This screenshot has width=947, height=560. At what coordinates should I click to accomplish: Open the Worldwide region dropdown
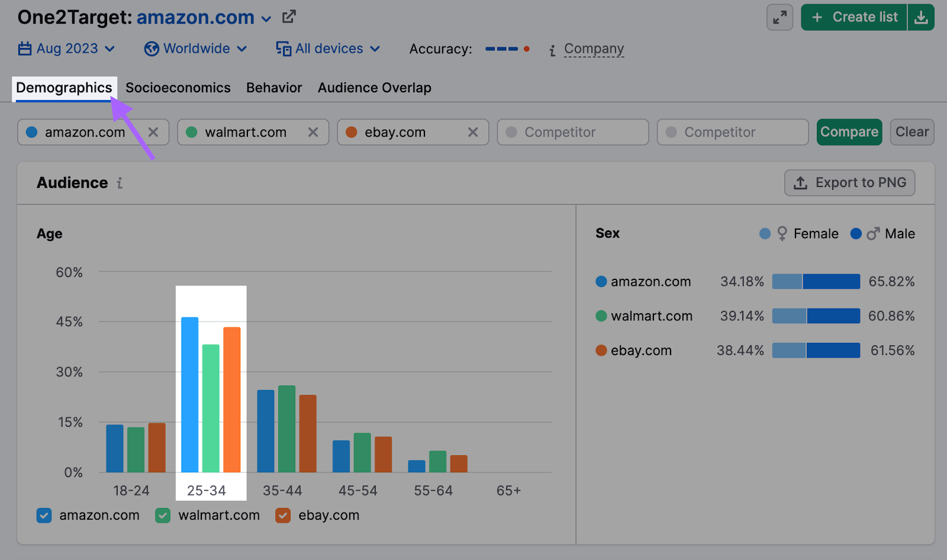[x=196, y=49]
